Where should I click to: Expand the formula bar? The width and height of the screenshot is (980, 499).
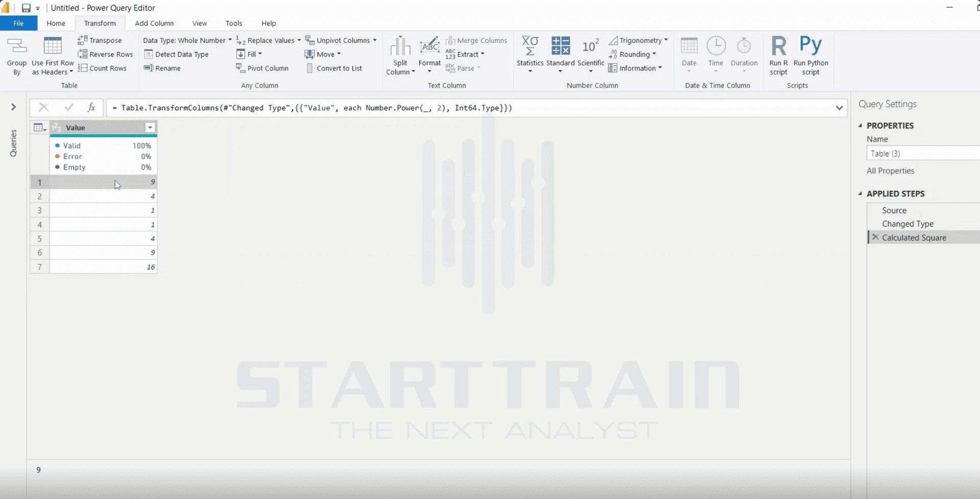coord(839,108)
